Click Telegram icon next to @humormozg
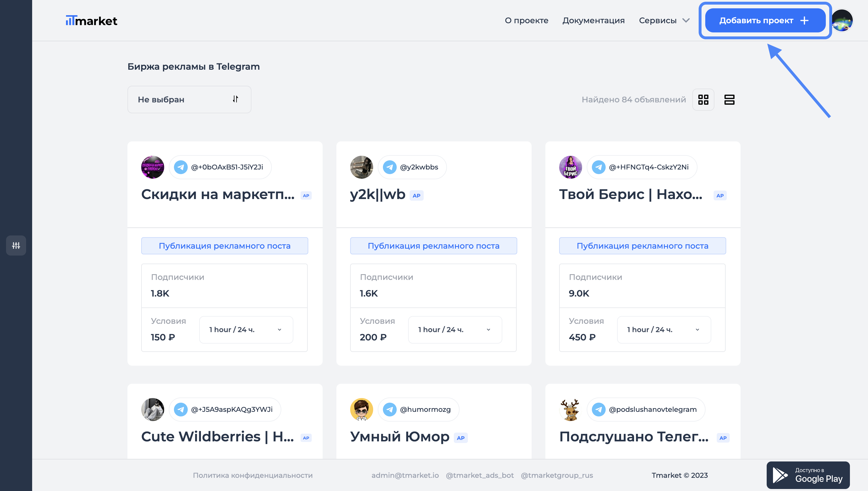868x491 pixels. [390, 409]
